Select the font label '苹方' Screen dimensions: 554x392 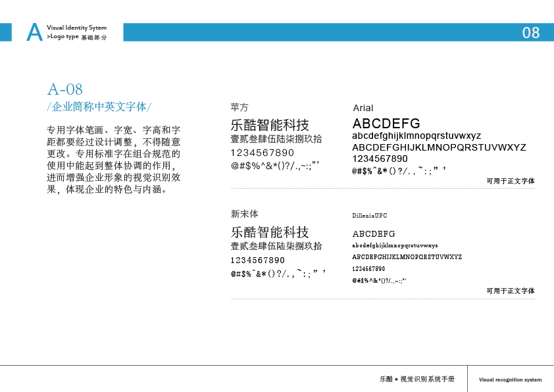239,107
